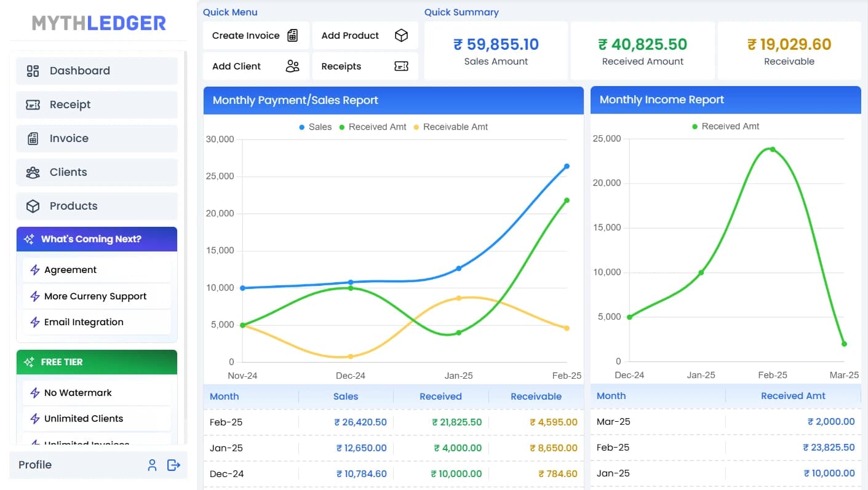Click the Feb-25 data point on Sales line
Screen dimensions: 868x490
point(567,166)
